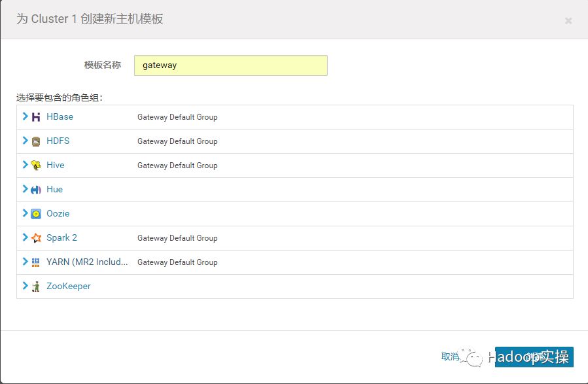Click the ZooKeeper service icon

[x=36, y=287]
